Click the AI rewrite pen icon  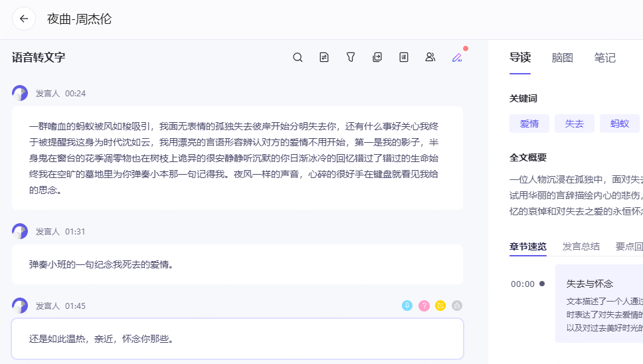click(457, 57)
